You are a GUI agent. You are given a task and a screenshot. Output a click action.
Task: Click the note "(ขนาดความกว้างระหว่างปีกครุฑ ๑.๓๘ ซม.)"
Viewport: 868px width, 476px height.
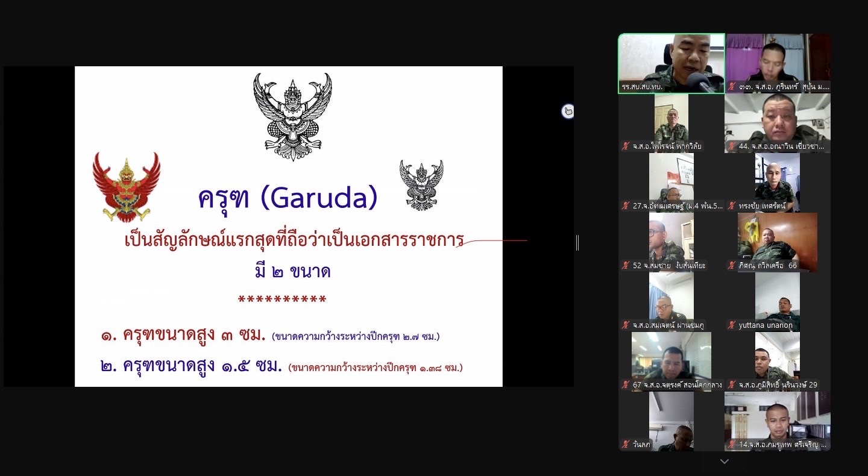(x=376, y=367)
